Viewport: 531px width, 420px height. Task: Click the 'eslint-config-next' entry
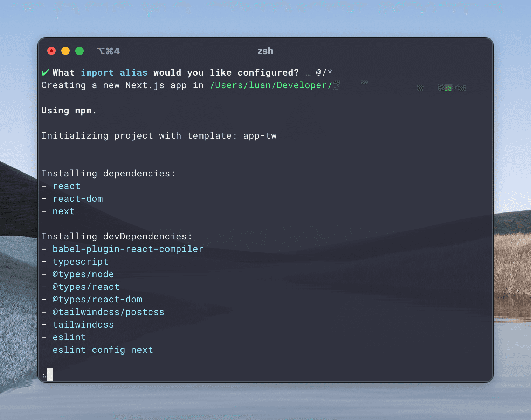pyautogui.click(x=103, y=350)
